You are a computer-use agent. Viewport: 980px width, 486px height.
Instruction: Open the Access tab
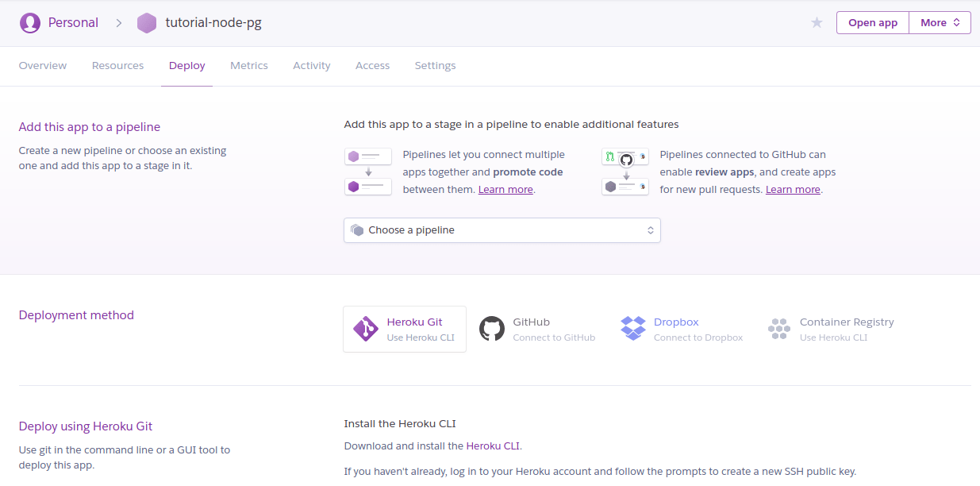tap(373, 66)
